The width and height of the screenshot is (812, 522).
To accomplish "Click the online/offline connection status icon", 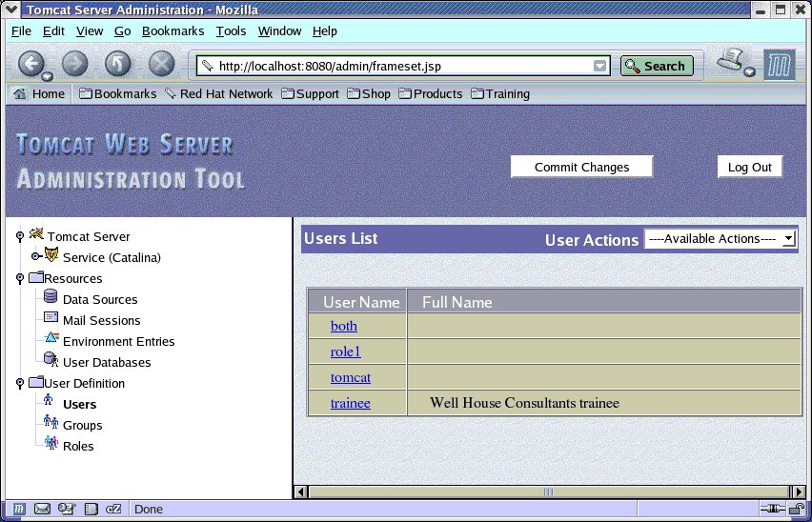I will click(773, 509).
